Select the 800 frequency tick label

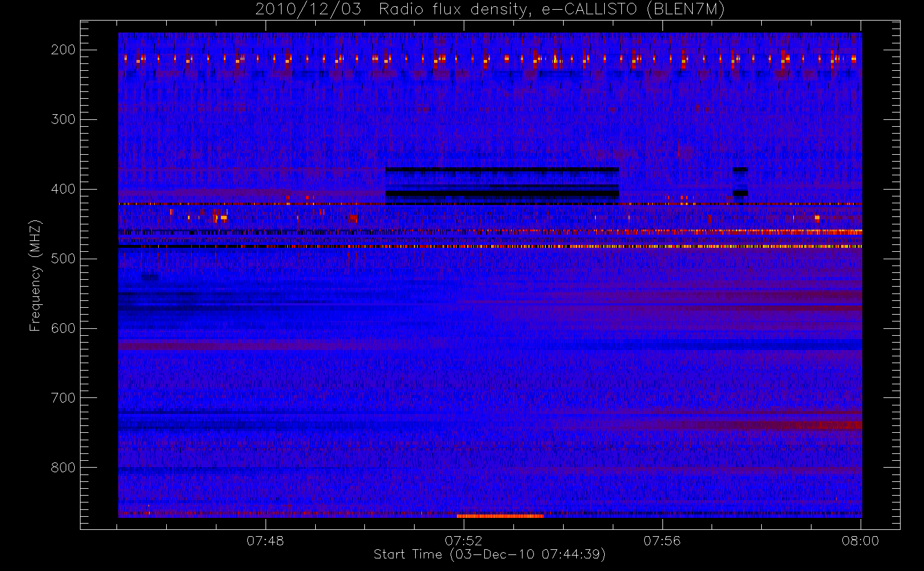coord(63,468)
